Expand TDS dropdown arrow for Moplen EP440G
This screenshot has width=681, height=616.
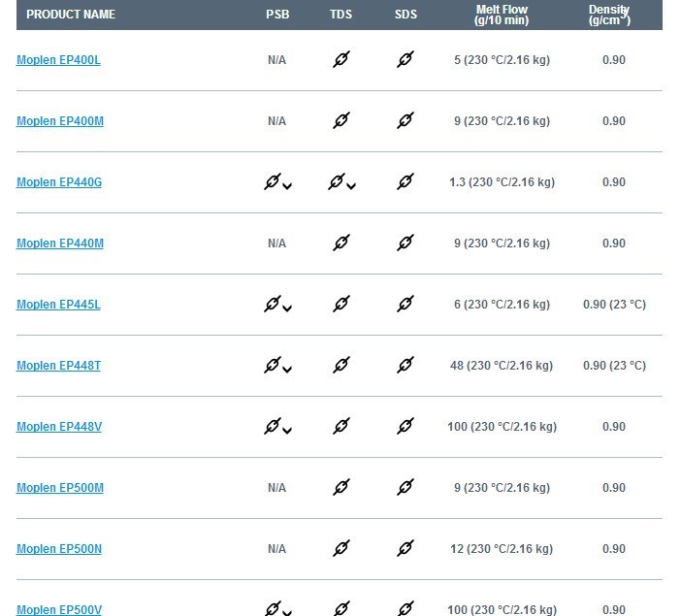click(x=351, y=186)
